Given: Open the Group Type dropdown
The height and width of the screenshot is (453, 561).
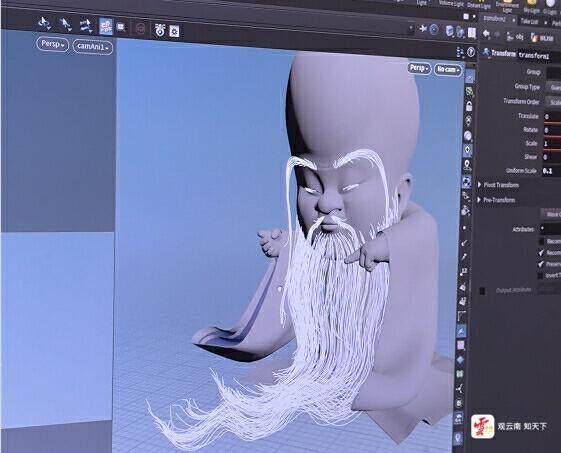Looking at the screenshot, I should pyautogui.click(x=553, y=87).
